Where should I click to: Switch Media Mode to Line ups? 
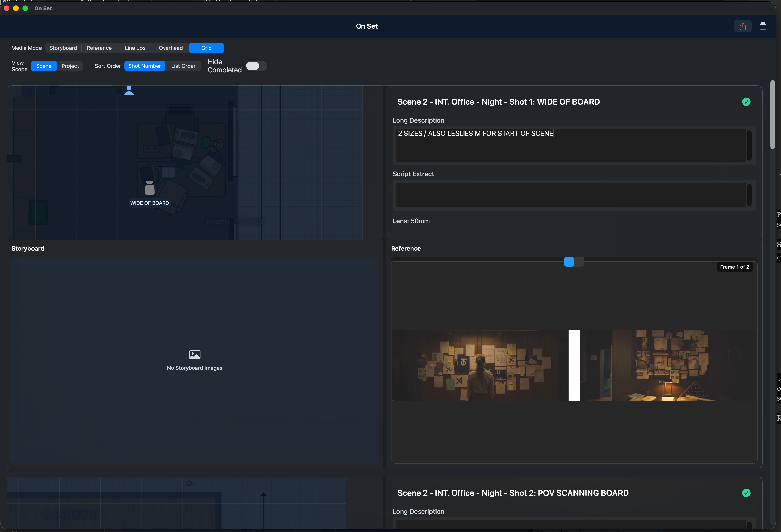tap(135, 48)
